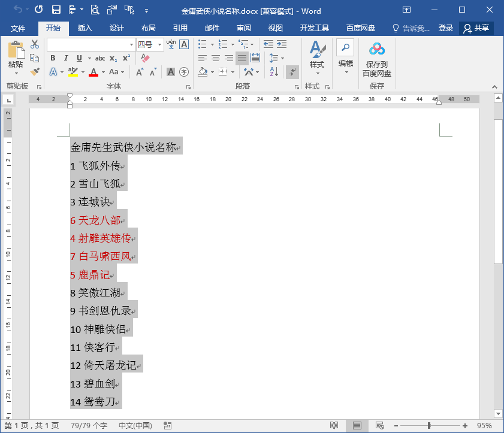504x433 pixels.
Task: Shrink the font size with the smaller A icon
Action: tap(153, 72)
